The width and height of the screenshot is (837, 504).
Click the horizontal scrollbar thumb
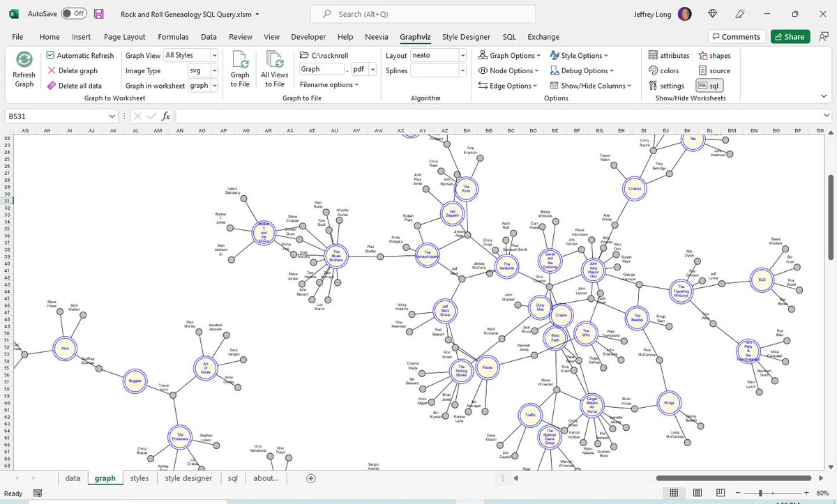tap(734, 478)
